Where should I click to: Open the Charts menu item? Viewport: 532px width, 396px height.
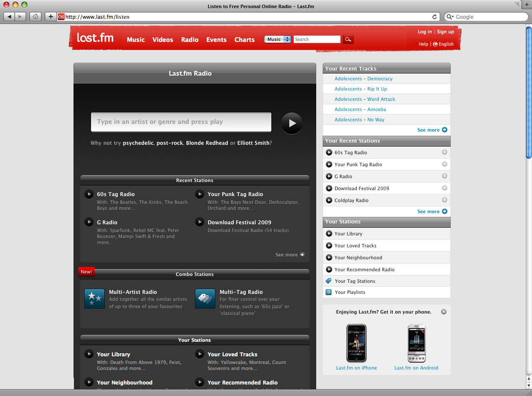(244, 39)
